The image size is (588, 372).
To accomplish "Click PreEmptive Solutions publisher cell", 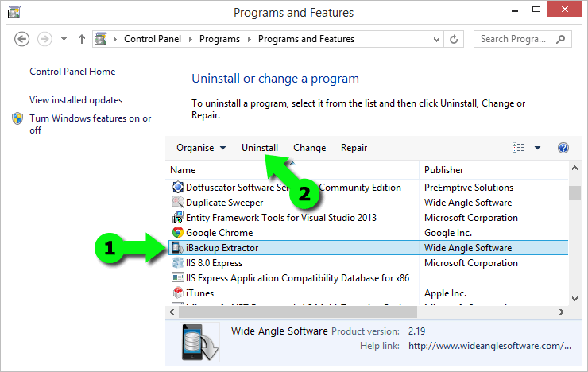I will (469, 188).
